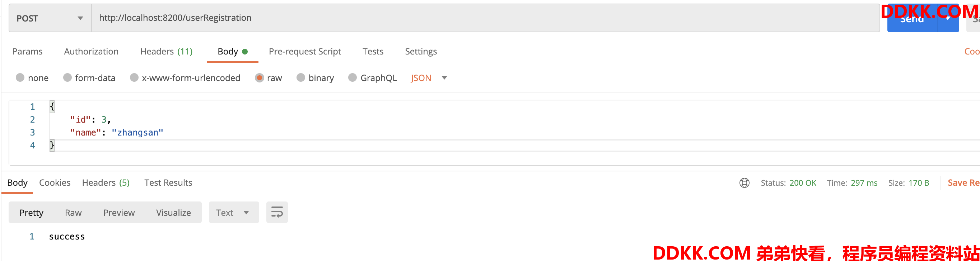Switch response view to Raw
Image resolution: width=980 pixels, height=261 pixels.
click(73, 213)
